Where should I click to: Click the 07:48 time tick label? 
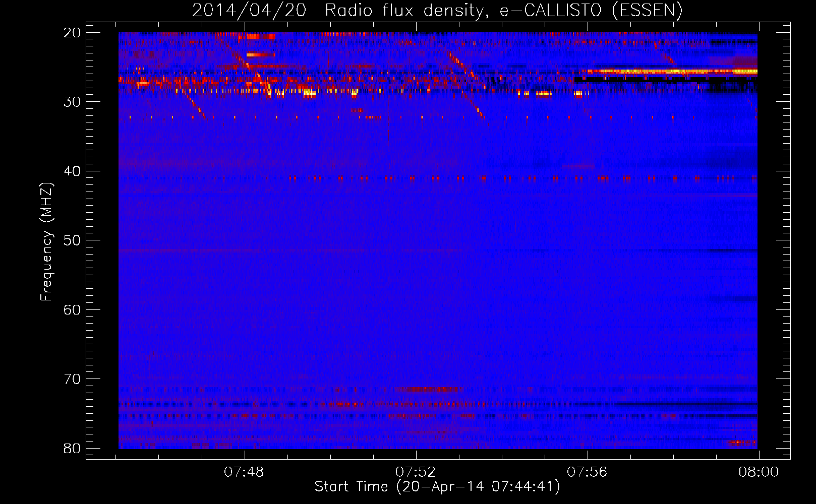[x=244, y=472]
